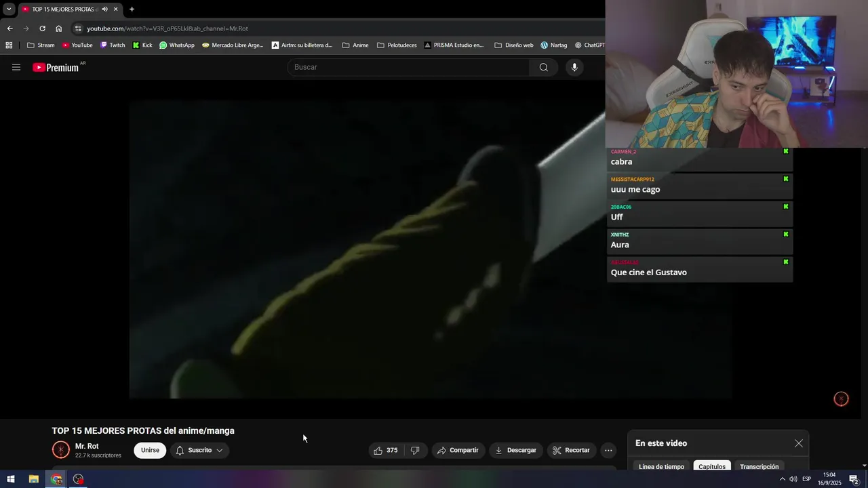Open Windows Start menu
Screen dimensions: 868x488
[x=11, y=479]
